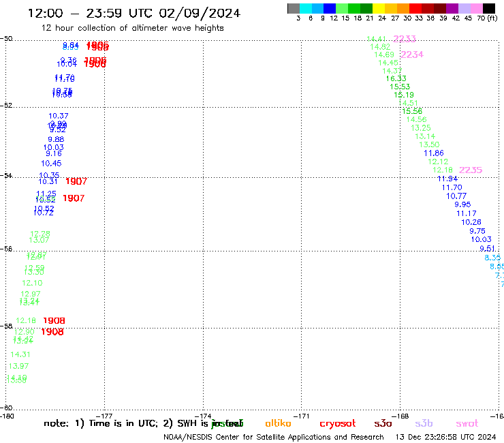This screenshot has width=504, height=443.
Task: Select the blue value 11.70
Action: (452, 187)
